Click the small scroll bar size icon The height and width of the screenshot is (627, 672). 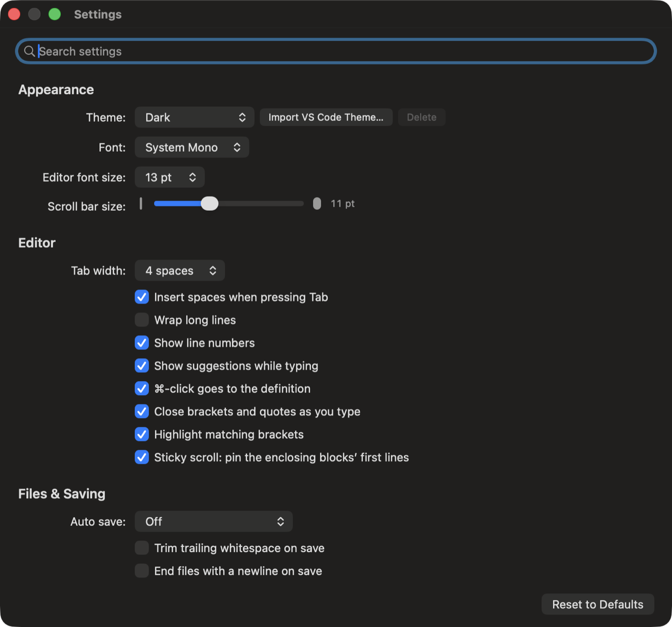[141, 204]
